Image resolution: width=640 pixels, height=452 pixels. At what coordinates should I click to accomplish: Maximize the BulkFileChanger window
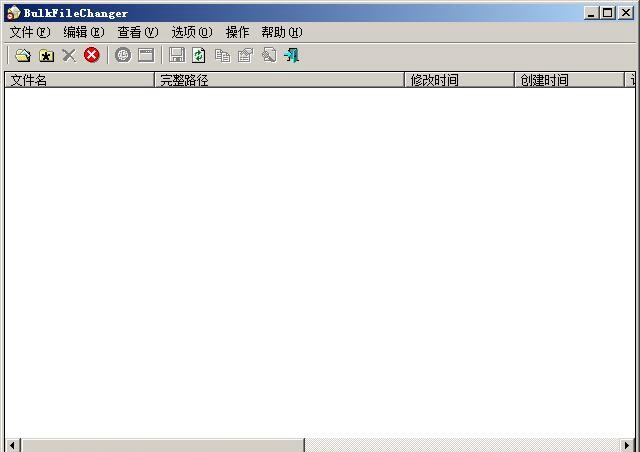pos(607,13)
